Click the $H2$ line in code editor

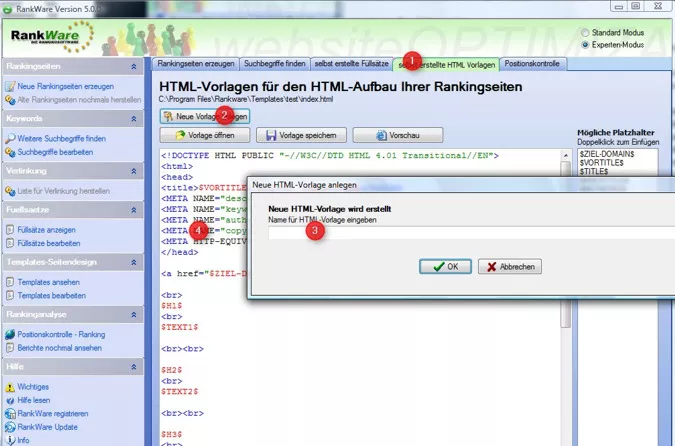coord(172,370)
